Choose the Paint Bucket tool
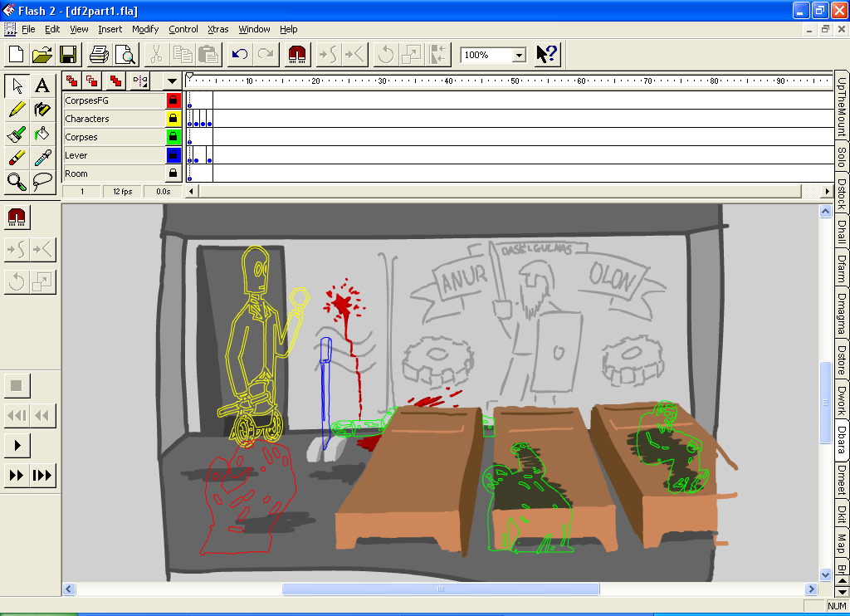 click(42, 133)
